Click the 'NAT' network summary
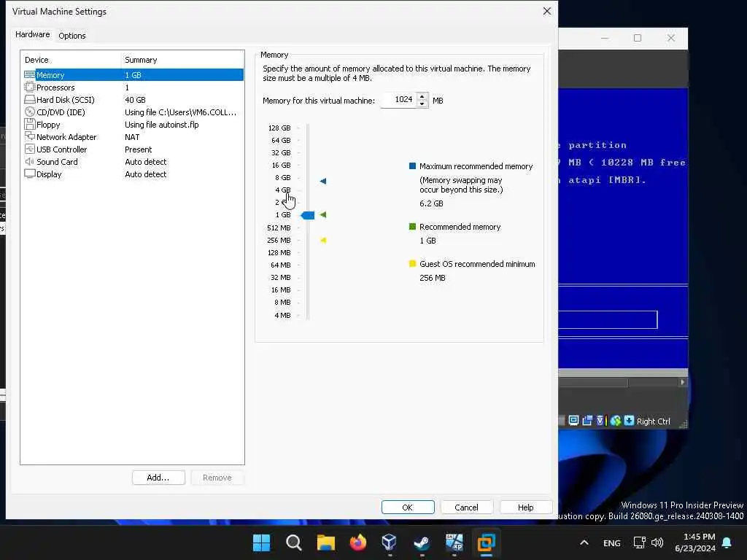This screenshot has width=747, height=560. click(132, 137)
